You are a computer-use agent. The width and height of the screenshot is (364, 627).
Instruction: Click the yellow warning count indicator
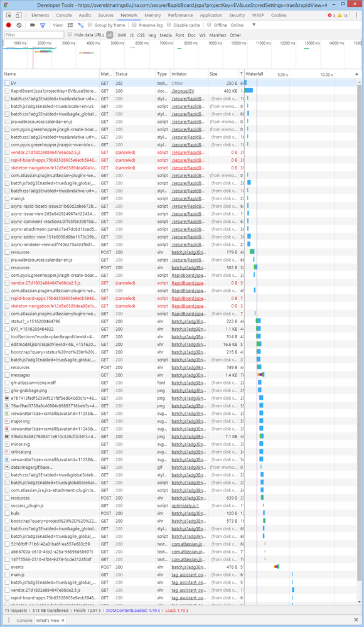[x=343, y=15]
